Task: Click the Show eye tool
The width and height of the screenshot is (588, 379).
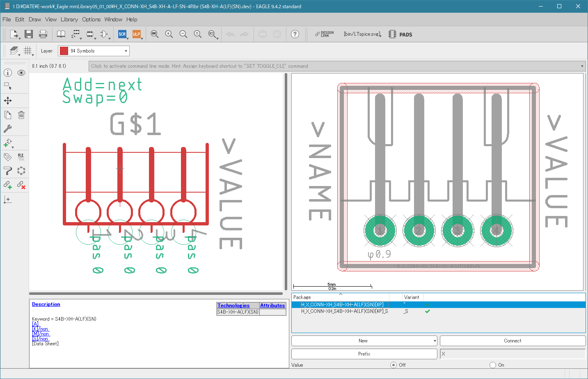Action: pyautogui.click(x=21, y=73)
